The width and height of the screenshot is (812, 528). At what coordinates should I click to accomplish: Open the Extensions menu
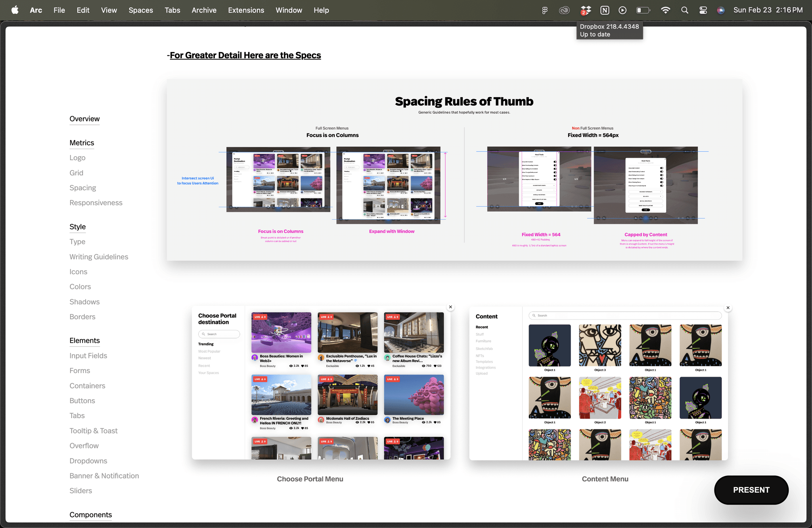(246, 10)
